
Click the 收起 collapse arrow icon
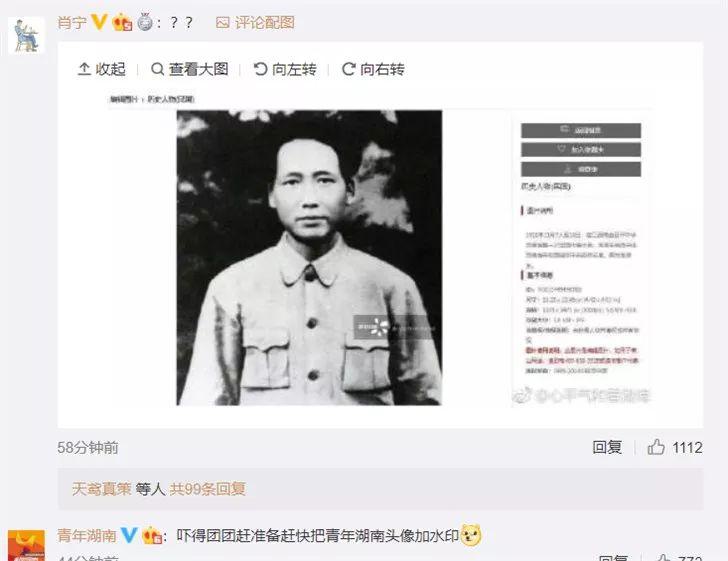click(84, 69)
